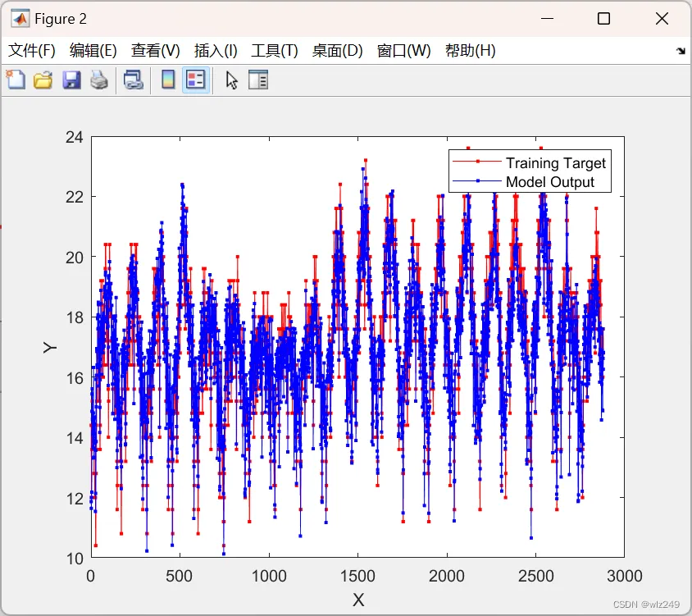Open the 文件(F) menu
The image size is (692, 616).
tap(32, 51)
